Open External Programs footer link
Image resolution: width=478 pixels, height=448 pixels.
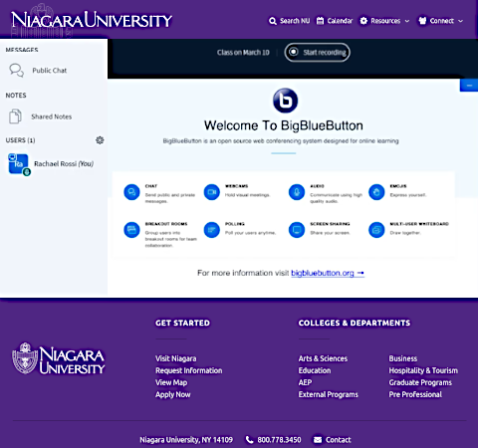pos(329,394)
